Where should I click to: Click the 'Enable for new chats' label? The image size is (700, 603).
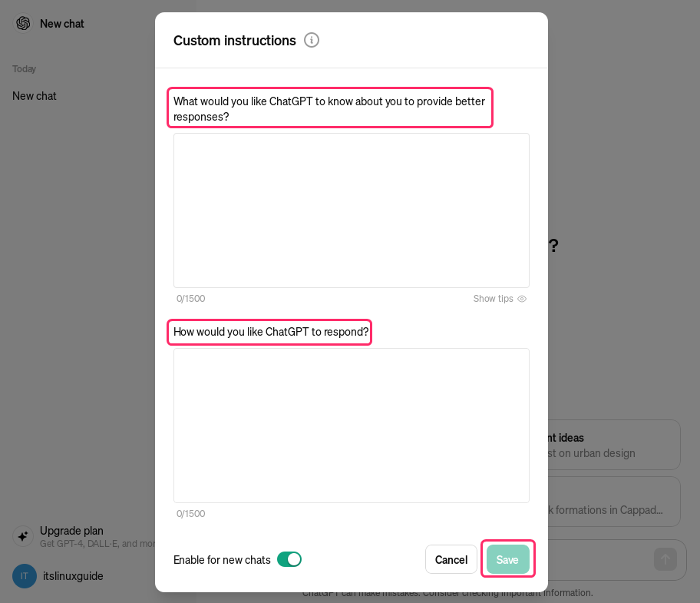point(222,560)
